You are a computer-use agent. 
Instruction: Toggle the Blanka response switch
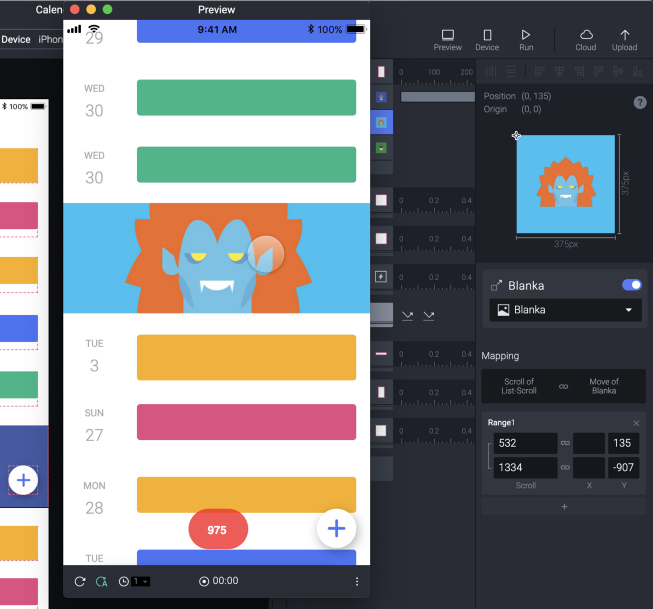tap(632, 285)
